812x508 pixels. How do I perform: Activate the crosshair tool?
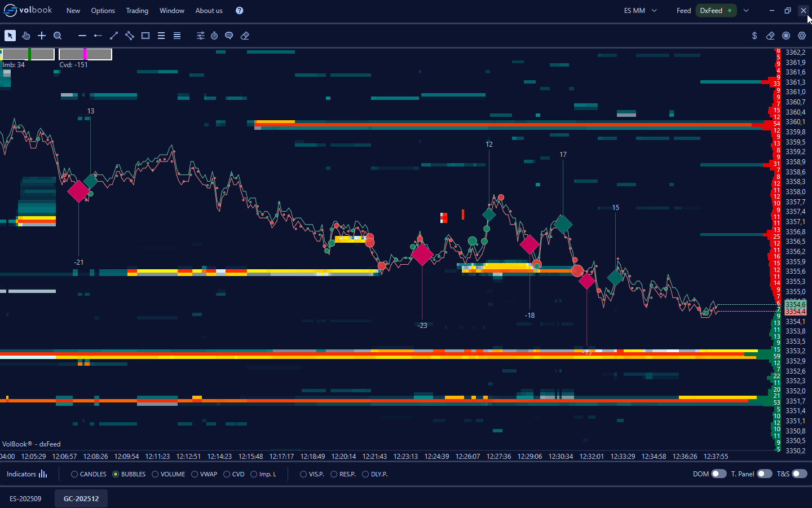click(42, 36)
